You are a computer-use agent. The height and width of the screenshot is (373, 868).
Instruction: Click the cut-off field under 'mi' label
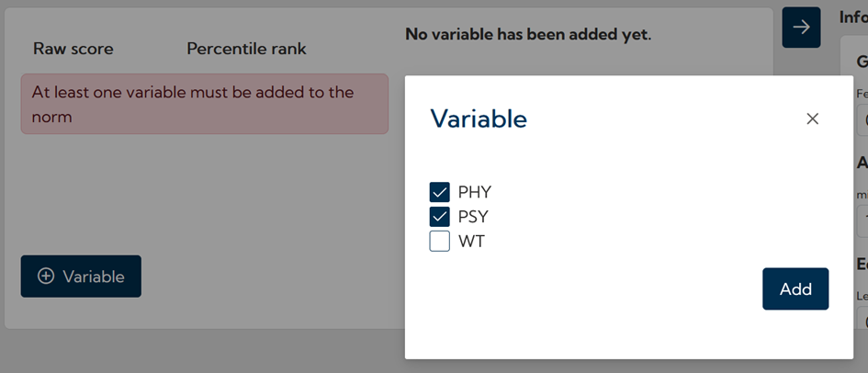click(862, 221)
